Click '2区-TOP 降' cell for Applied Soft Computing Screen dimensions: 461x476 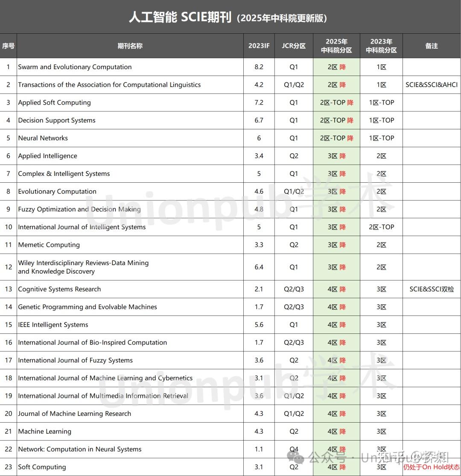point(336,102)
